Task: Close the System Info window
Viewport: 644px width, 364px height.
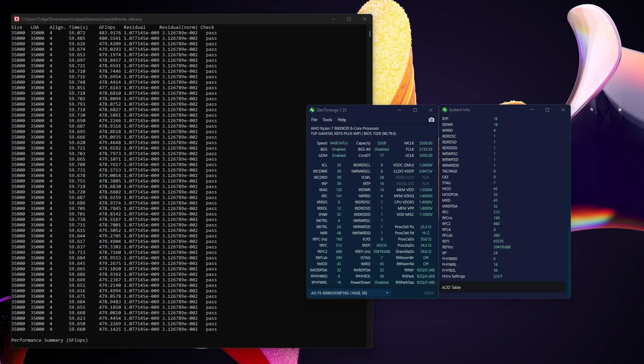Action: point(563,110)
